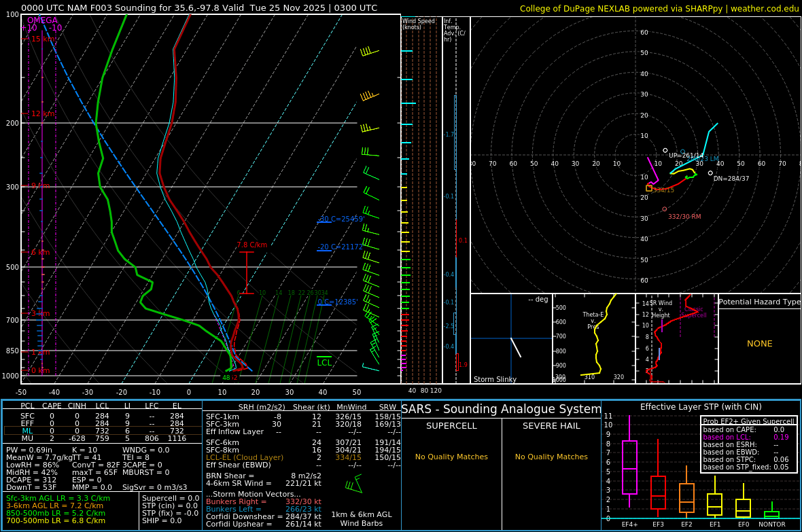Viewport: 802px width, 532px height.
Task: Select the highlighted ML parcel row
Action: tap(103, 431)
